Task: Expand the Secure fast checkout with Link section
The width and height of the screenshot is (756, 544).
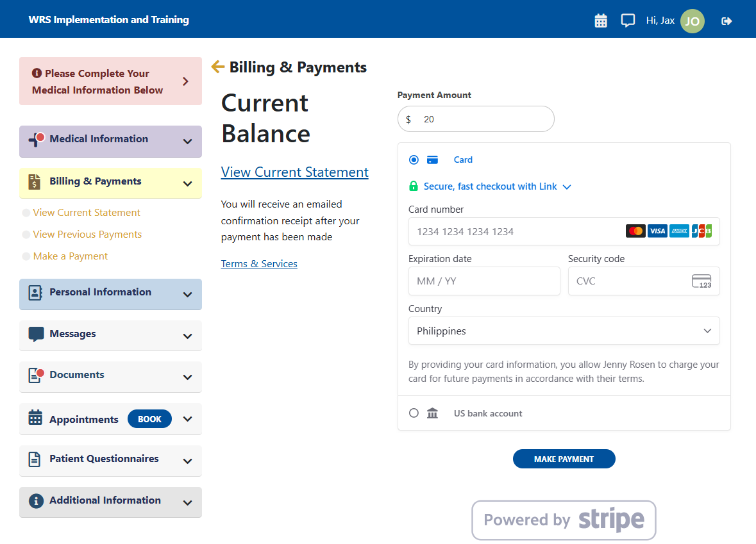Action: click(x=567, y=187)
